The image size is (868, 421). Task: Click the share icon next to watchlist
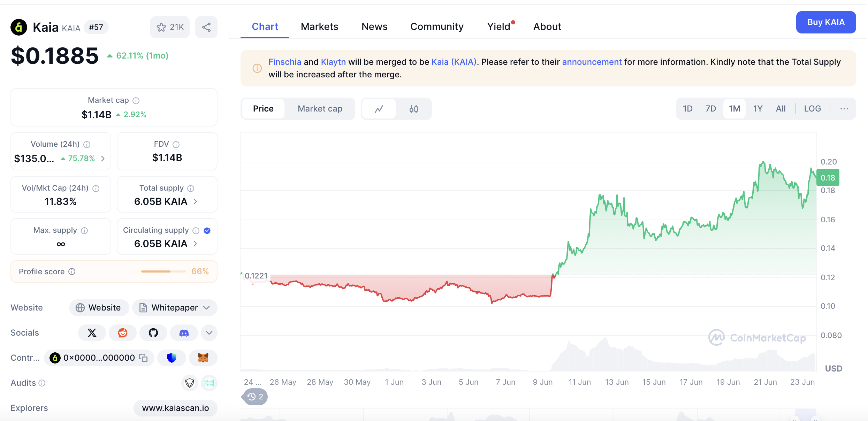point(206,27)
